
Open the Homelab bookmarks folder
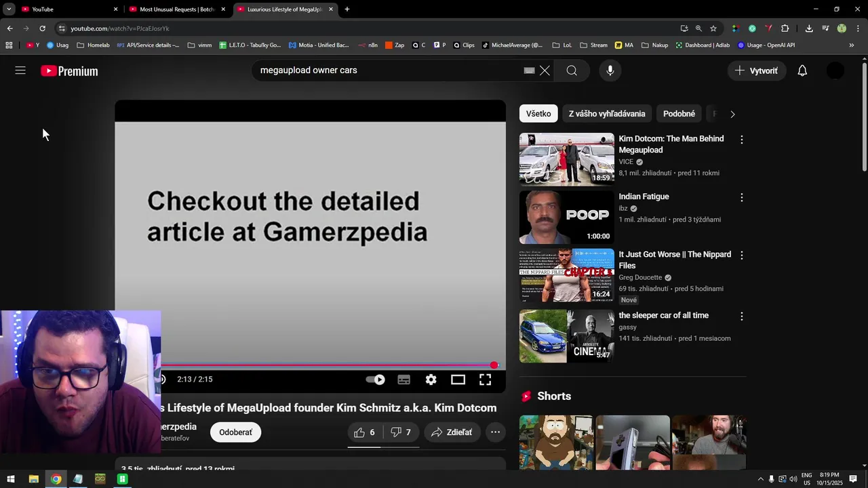point(93,45)
